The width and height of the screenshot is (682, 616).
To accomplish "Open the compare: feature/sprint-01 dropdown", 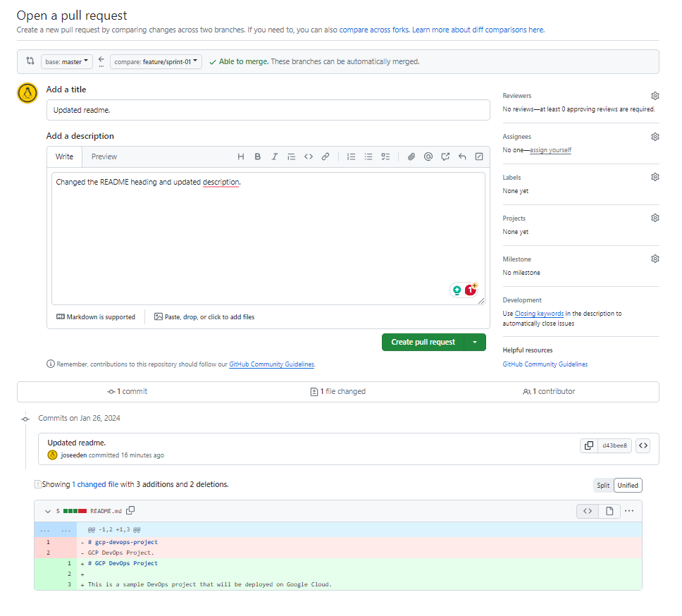I will coord(156,62).
